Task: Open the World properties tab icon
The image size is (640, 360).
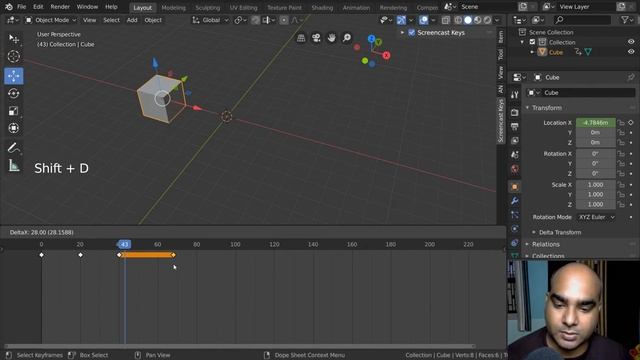Action: [x=514, y=169]
